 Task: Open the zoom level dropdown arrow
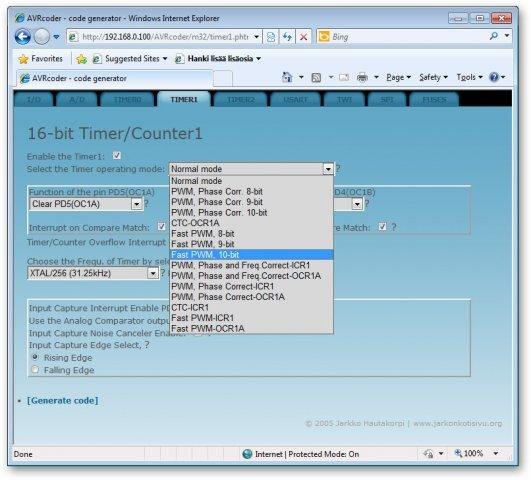496,453
